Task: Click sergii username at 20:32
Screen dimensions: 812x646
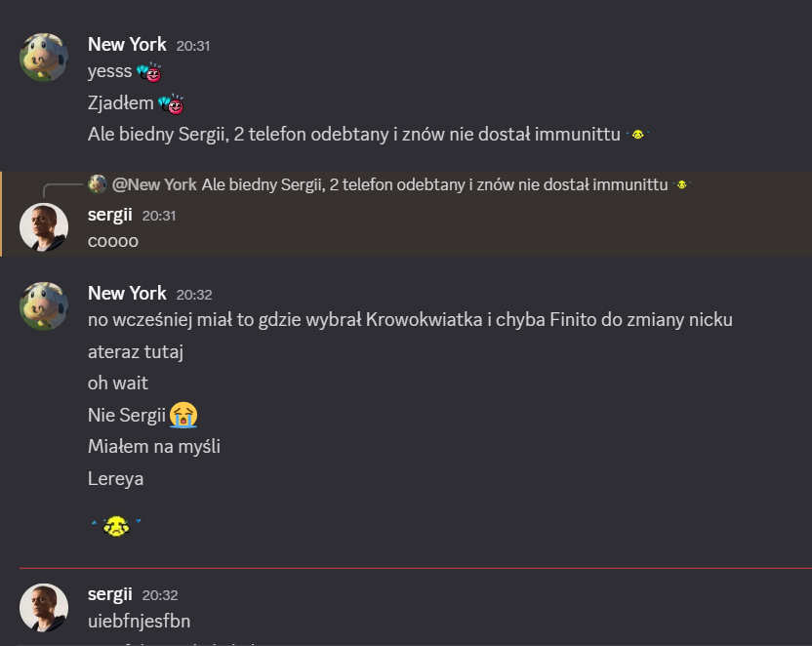Action: pos(109,594)
